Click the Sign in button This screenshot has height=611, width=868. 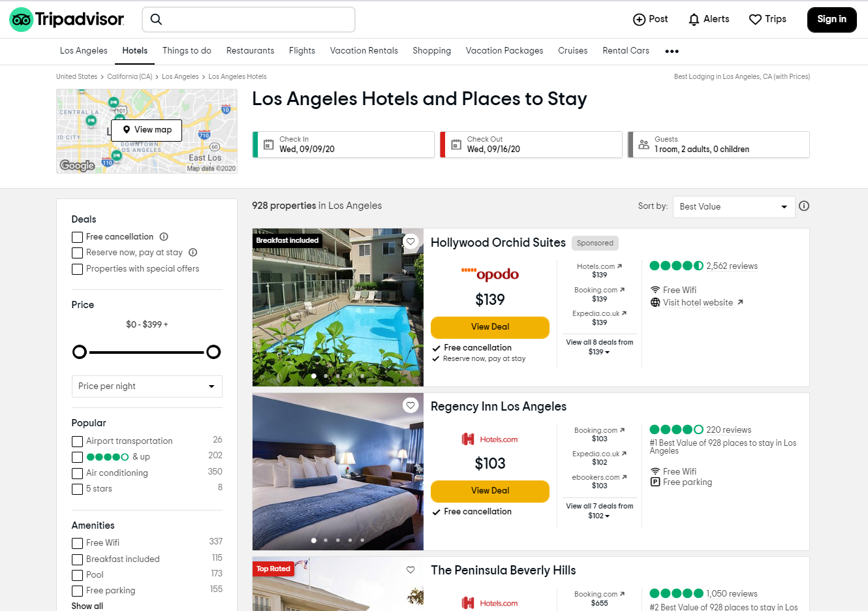pos(831,20)
